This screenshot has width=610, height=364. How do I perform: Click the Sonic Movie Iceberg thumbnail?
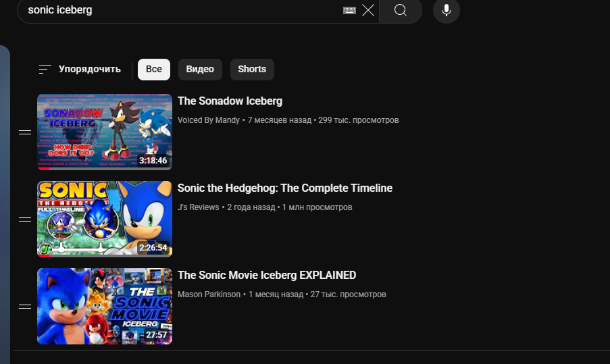(x=105, y=306)
